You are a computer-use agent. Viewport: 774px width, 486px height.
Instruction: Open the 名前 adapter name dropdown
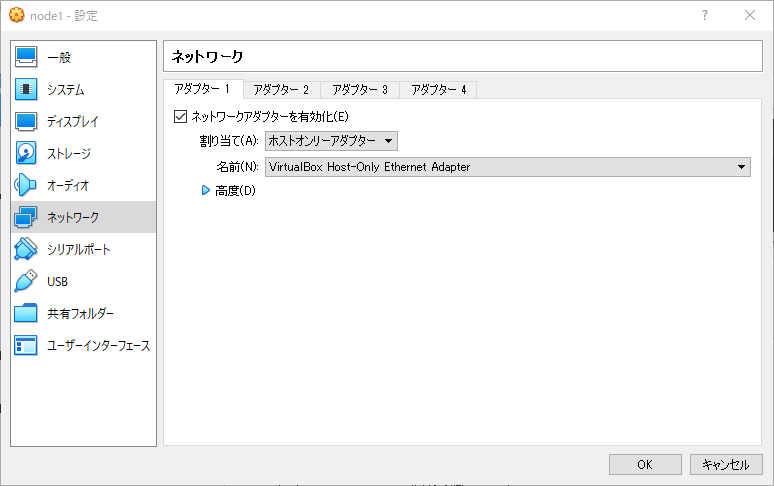point(508,167)
